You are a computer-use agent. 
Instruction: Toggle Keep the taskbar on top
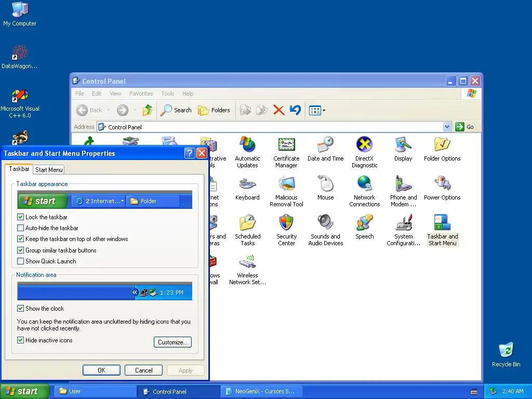[21, 239]
